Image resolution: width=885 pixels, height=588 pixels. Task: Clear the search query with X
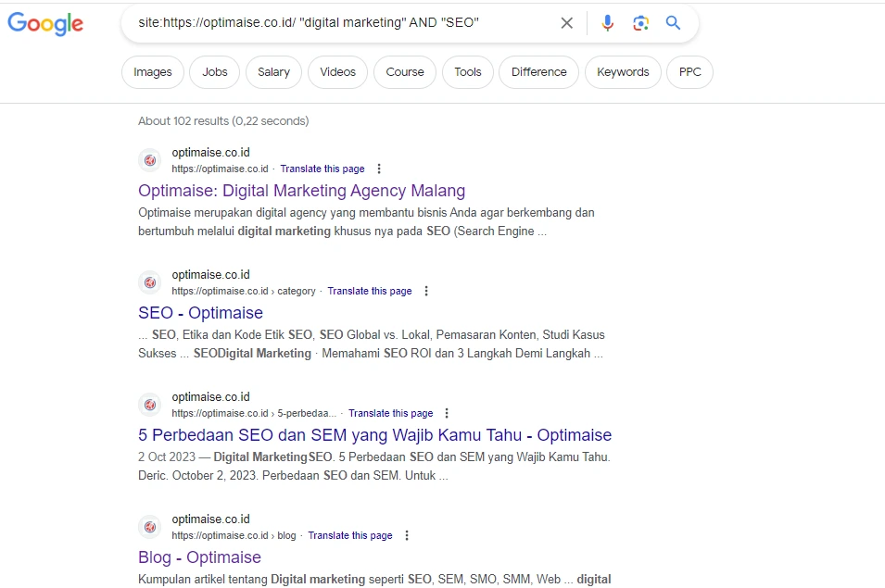click(566, 23)
